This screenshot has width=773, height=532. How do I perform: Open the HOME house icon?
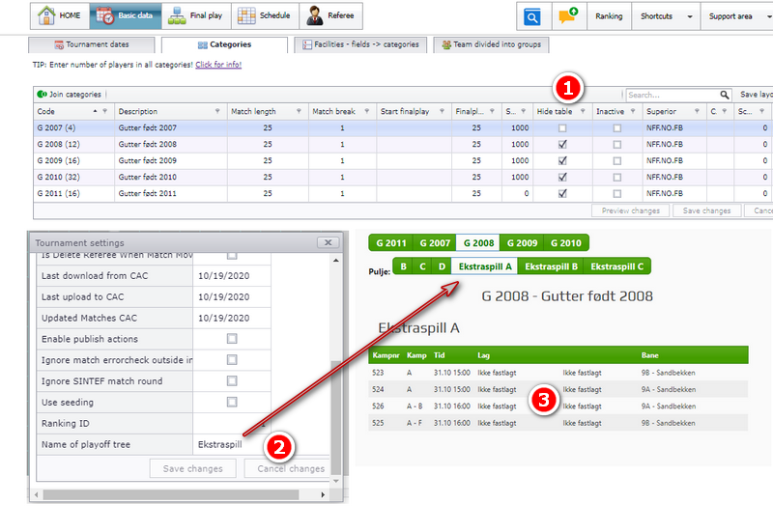(x=46, y=15)
